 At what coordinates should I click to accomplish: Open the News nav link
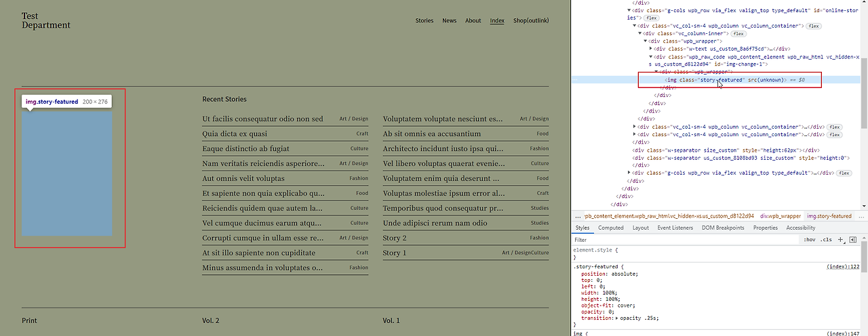pyautogui.click(x=450, y=20)
